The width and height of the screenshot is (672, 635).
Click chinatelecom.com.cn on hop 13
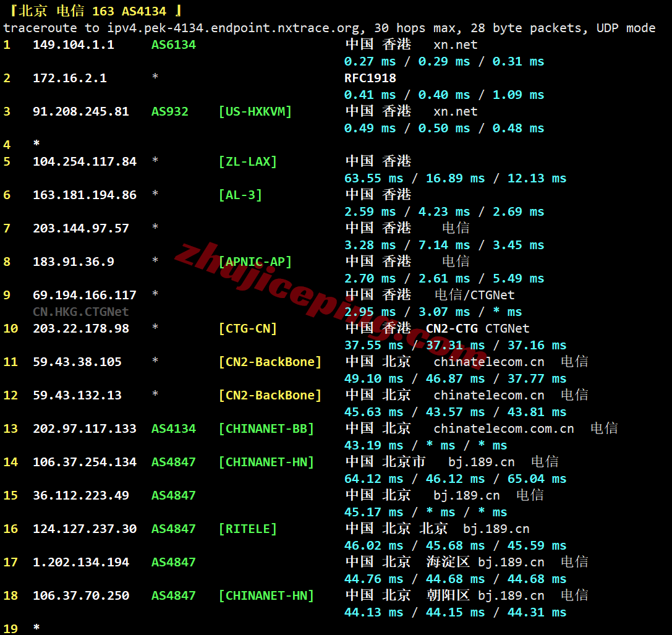504,429
